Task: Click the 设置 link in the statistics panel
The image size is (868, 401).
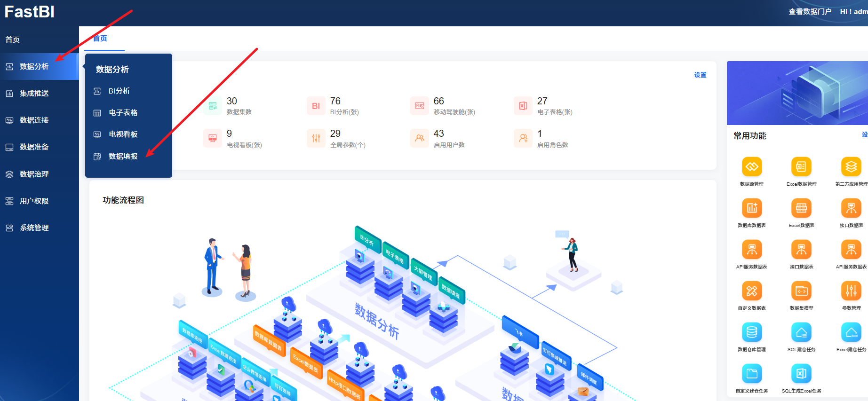Action: coord(700,75)
